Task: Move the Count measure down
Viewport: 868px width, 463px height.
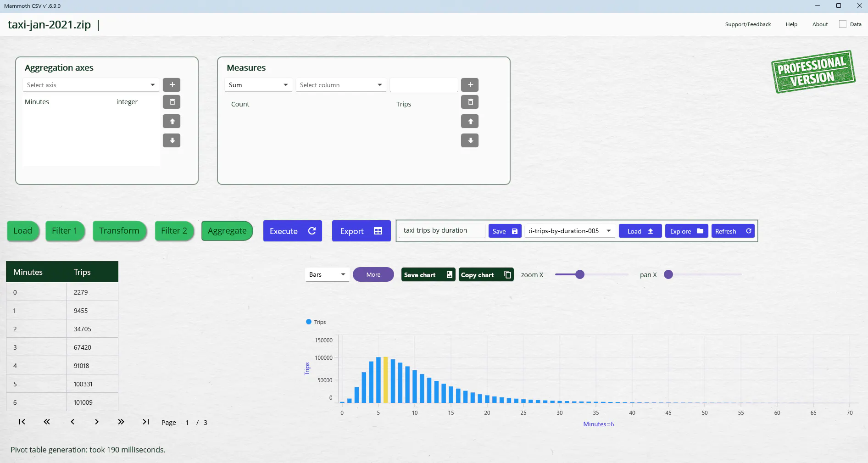Action: coord(470,140)
